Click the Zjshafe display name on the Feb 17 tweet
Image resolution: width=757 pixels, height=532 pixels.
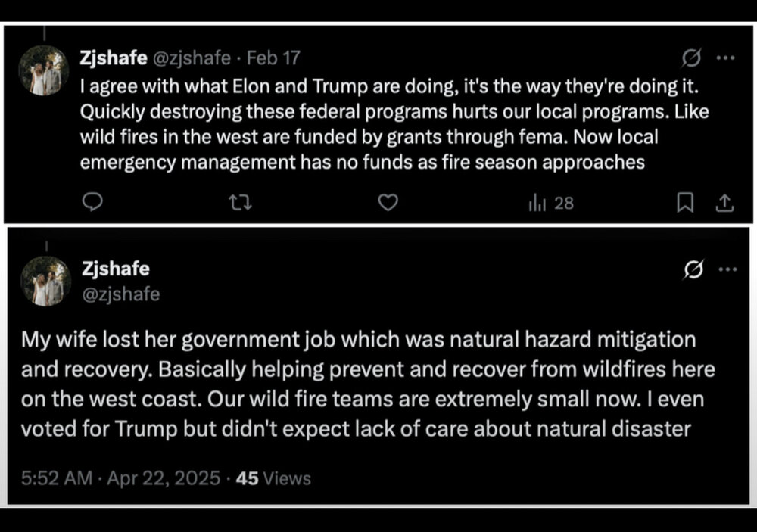point(115,58)
